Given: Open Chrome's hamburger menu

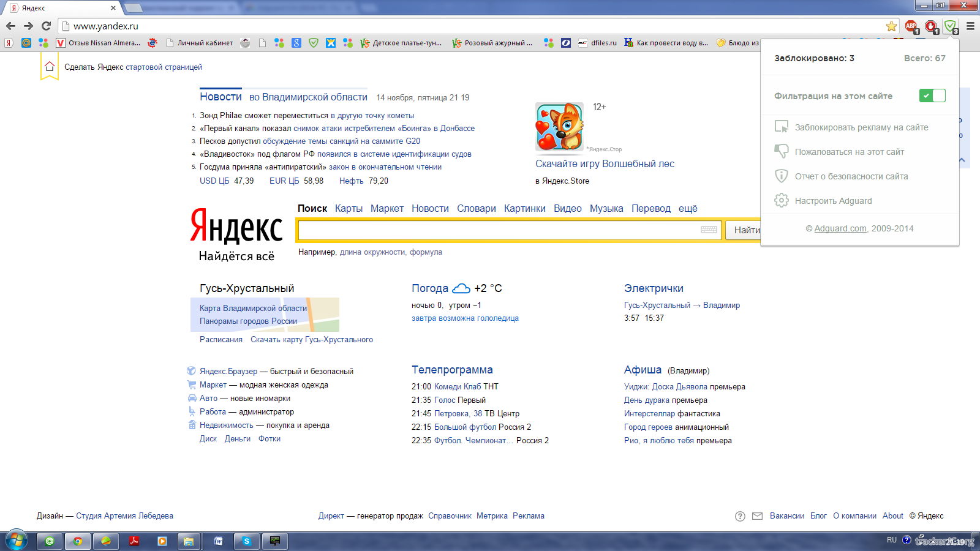Looking at the screenshot, I should tap(970, 26).
